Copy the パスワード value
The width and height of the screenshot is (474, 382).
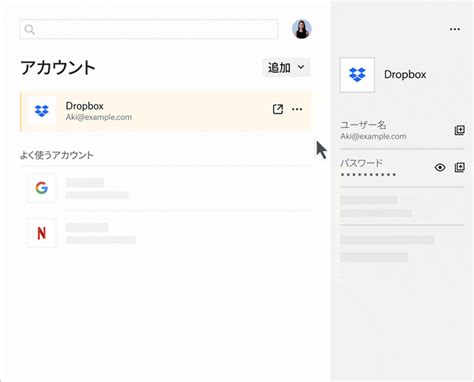459,167
